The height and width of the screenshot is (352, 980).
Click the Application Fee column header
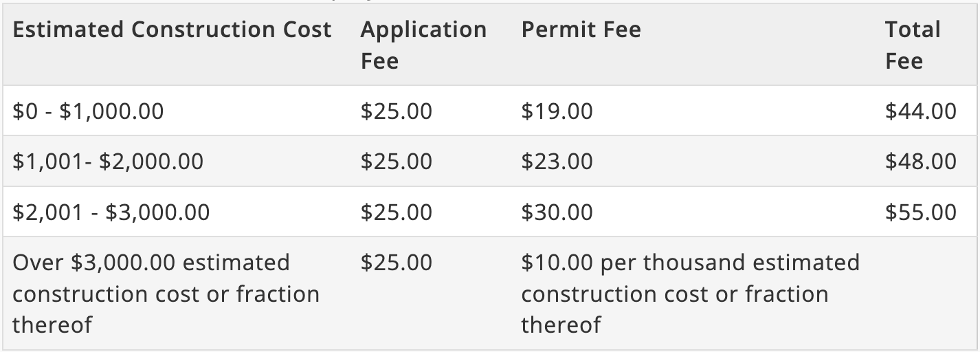pos(423,45)
